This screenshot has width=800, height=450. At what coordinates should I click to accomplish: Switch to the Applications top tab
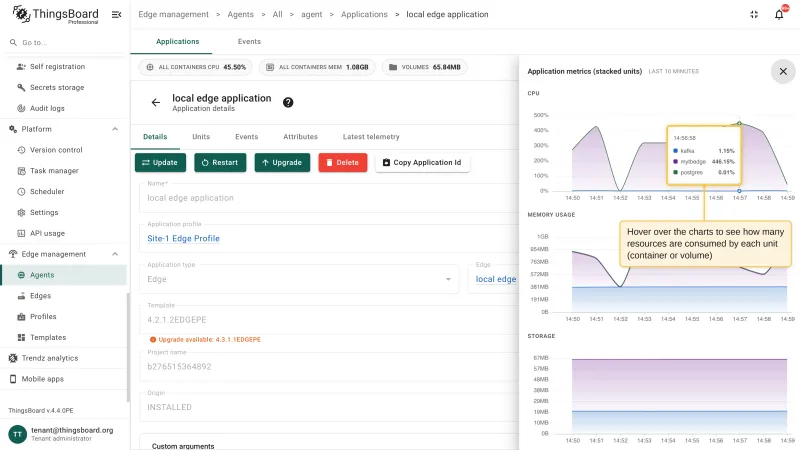(178, 41)
